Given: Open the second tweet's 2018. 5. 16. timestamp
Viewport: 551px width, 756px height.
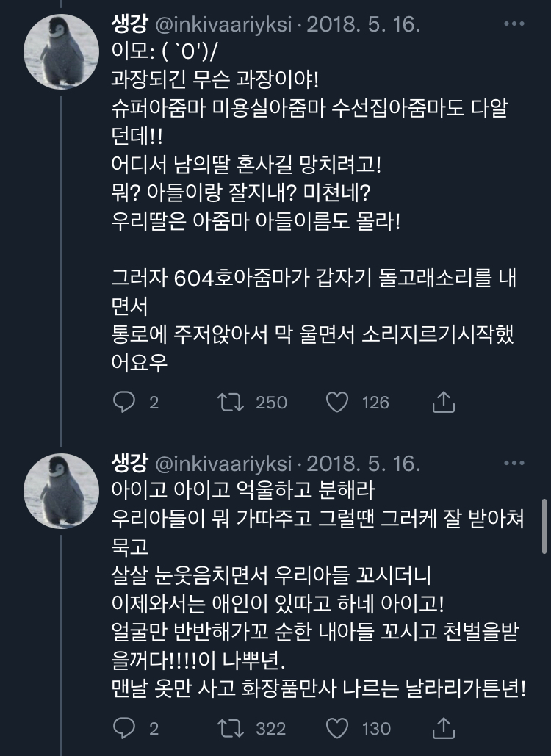Looking at the screenshot, I should (x=363, y=464).
